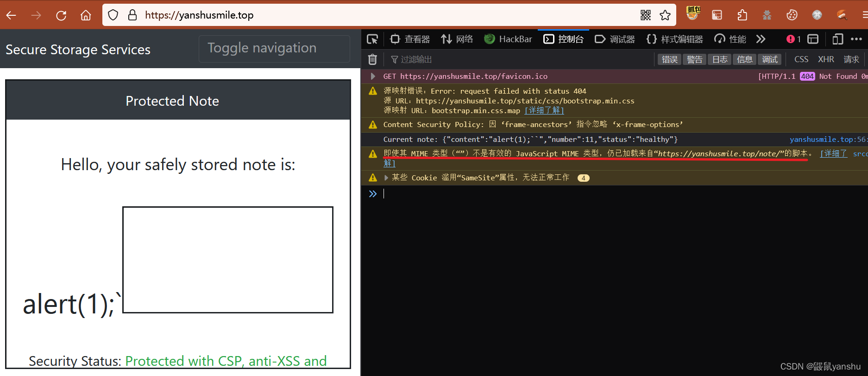Screen dimensions: 868x376
Task: Go back to the previous page
Action: coord(11,15)
